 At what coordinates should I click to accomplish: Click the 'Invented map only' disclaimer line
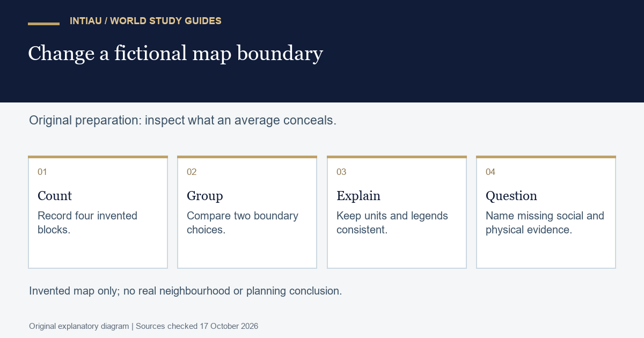coord(185,291)
